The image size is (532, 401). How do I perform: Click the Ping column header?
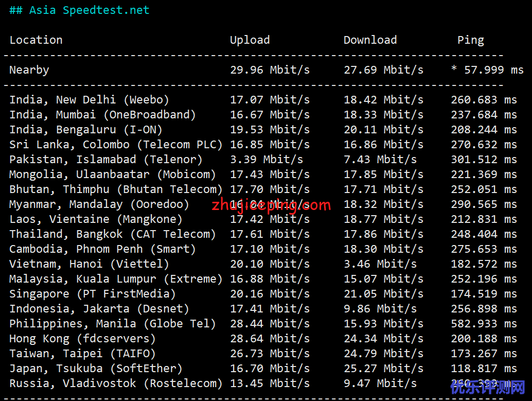pyautogui.click(x=470, y=40)
